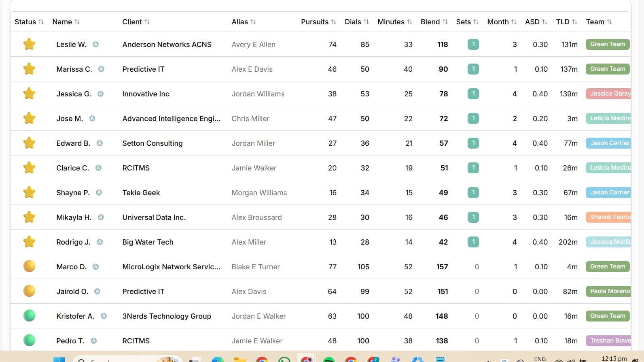The height and width of the screenshot is (362, 644).
Task: Click the Shaniel Fearon orange team tag
Action: [x=608, y=217]
